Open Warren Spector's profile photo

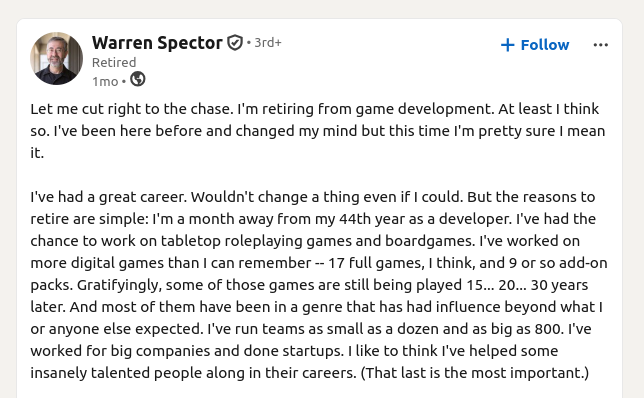click(x=56, y=58)
